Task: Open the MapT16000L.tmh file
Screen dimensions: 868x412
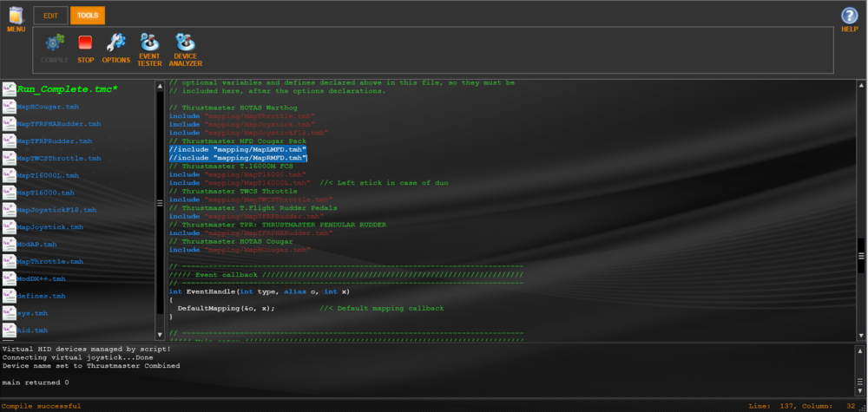Action: pyautogui.click(x=48, y=175)
